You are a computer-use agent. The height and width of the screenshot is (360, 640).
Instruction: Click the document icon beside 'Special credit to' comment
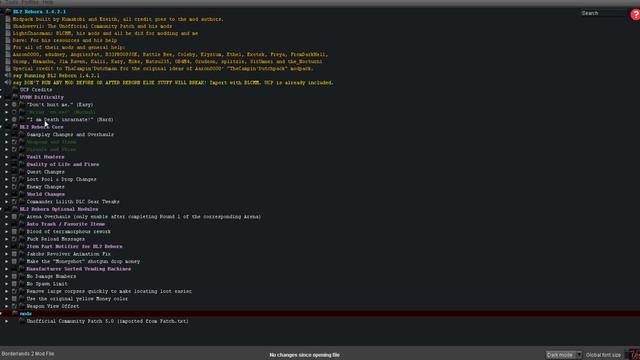(8, 69)
